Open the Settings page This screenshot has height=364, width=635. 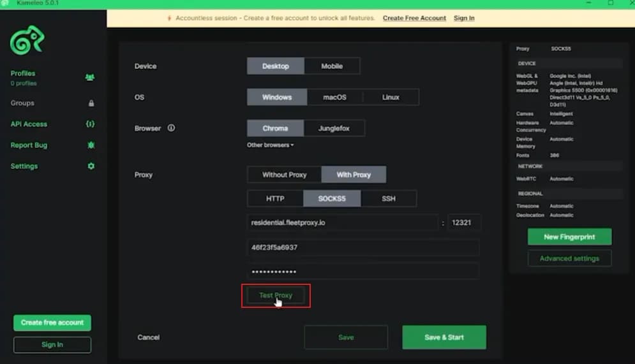[x=24, y=166]
